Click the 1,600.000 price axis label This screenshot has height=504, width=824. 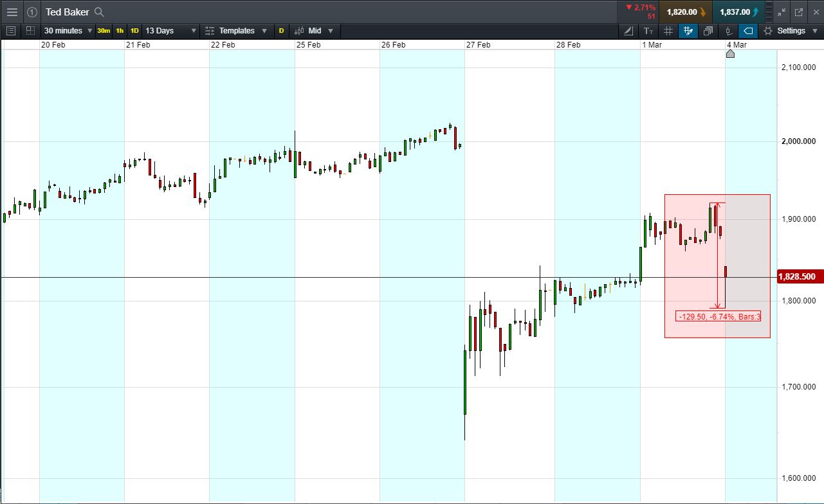pyautogui.click(x=798, y=478)
